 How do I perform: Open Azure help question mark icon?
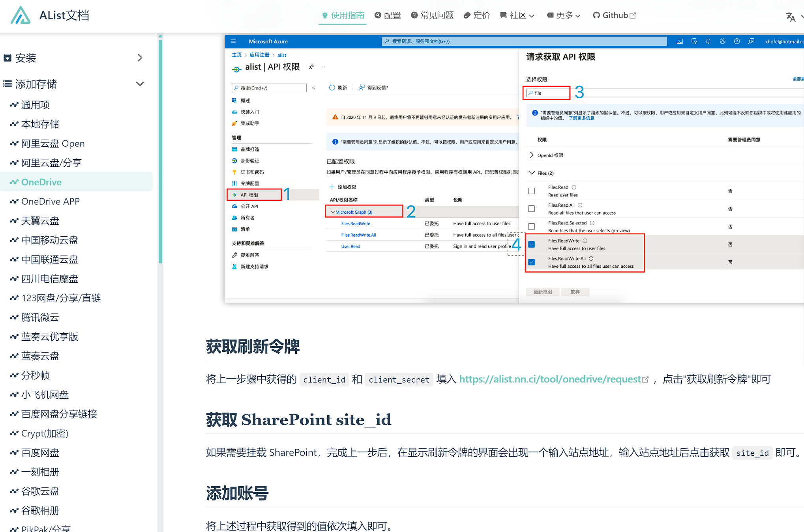click(x=737, y=41)
